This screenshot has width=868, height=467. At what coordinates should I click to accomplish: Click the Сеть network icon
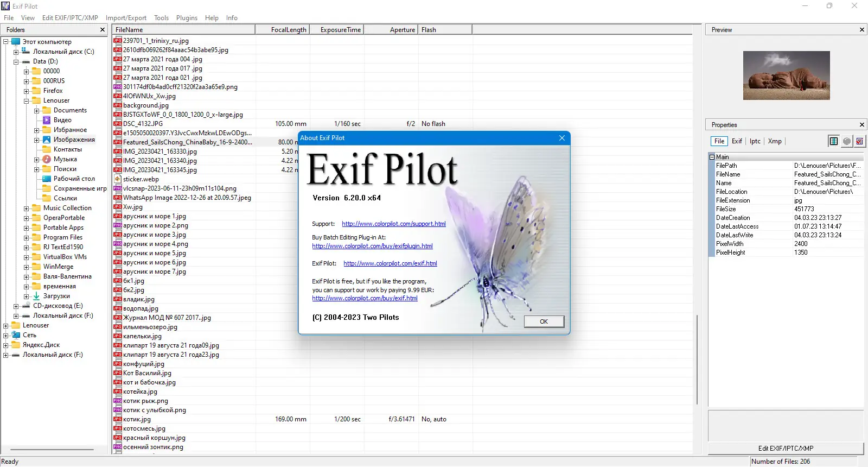click(16, 335)
